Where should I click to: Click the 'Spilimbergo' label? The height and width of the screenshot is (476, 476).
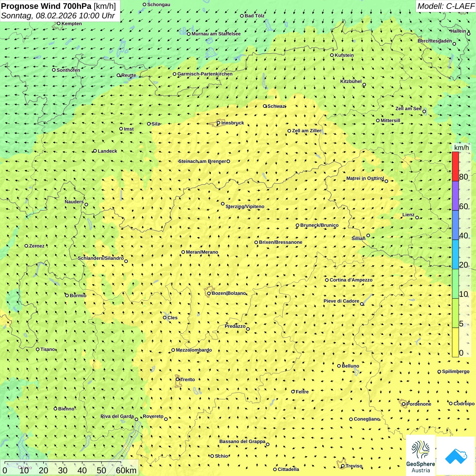coord(456,371)
